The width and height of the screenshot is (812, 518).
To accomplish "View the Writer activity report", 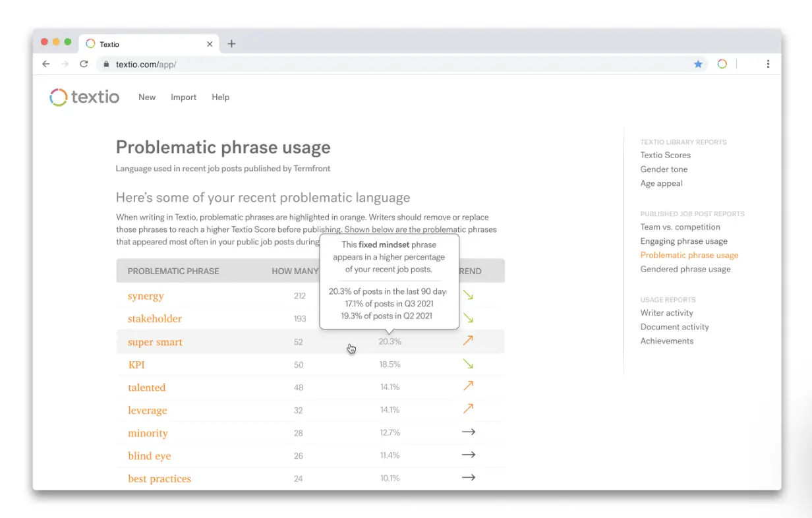I will pyautogui.click(x=666, y=313).
